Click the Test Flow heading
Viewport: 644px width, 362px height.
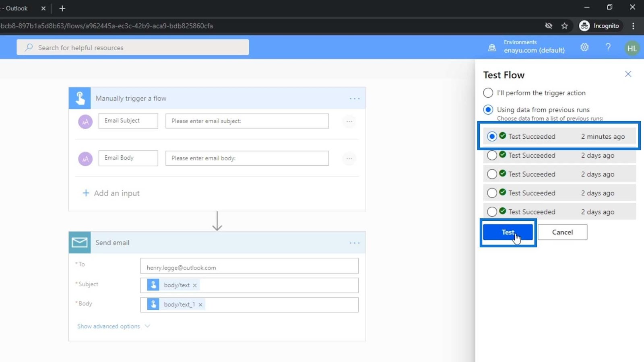point(504,75)
